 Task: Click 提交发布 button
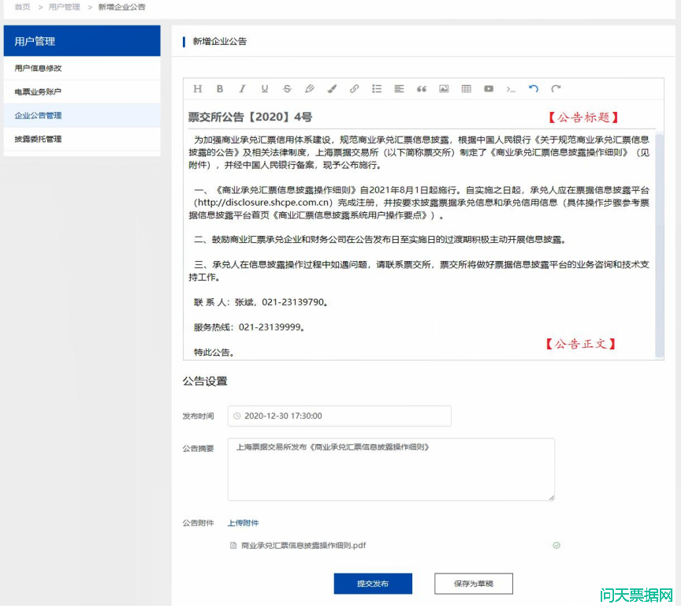coord(373,584)
